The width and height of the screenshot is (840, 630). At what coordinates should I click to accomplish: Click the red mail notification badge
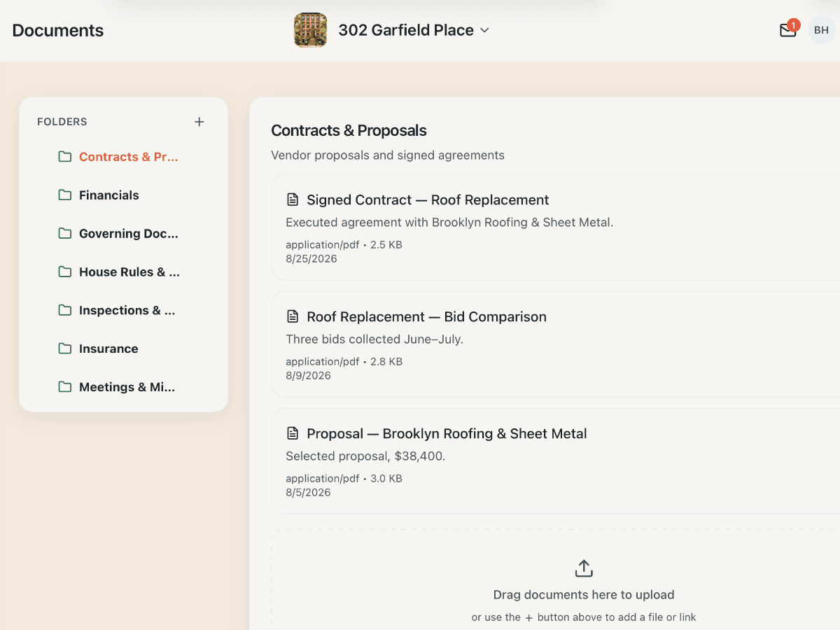click(793, 25)
